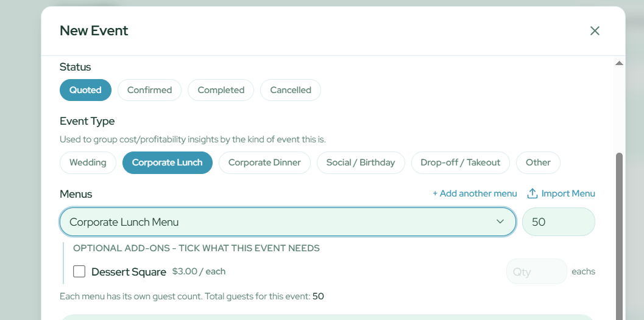Set status to Completed

(x=221, y=90)
